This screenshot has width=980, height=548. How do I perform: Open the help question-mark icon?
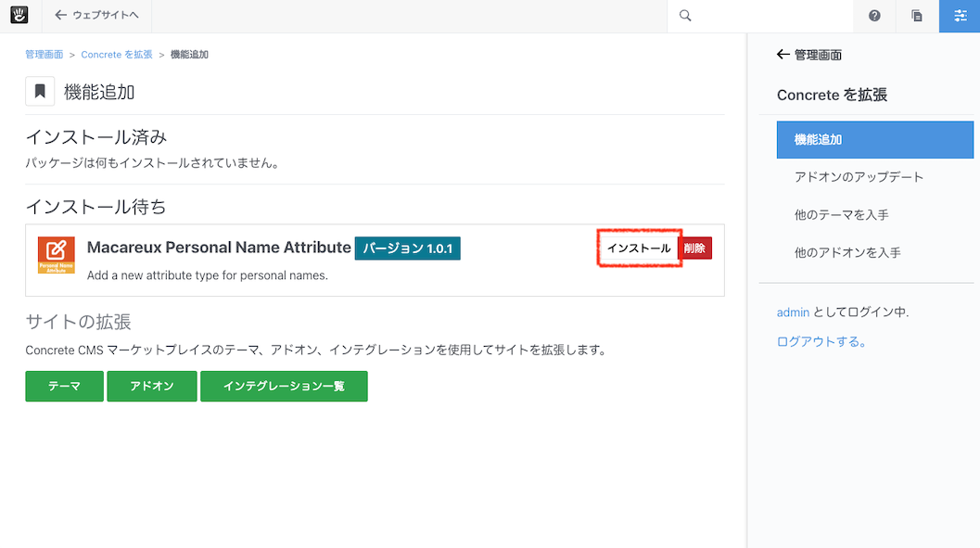(874, 16)
